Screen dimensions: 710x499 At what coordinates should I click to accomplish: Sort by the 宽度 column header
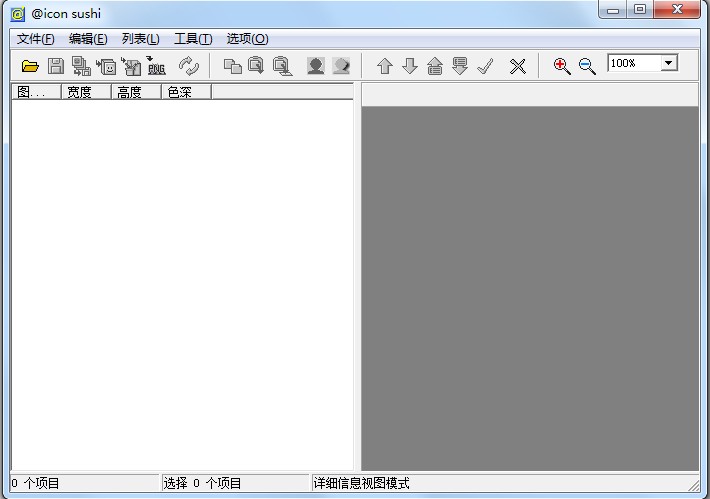pyautogui.click(x=86, y=92)
